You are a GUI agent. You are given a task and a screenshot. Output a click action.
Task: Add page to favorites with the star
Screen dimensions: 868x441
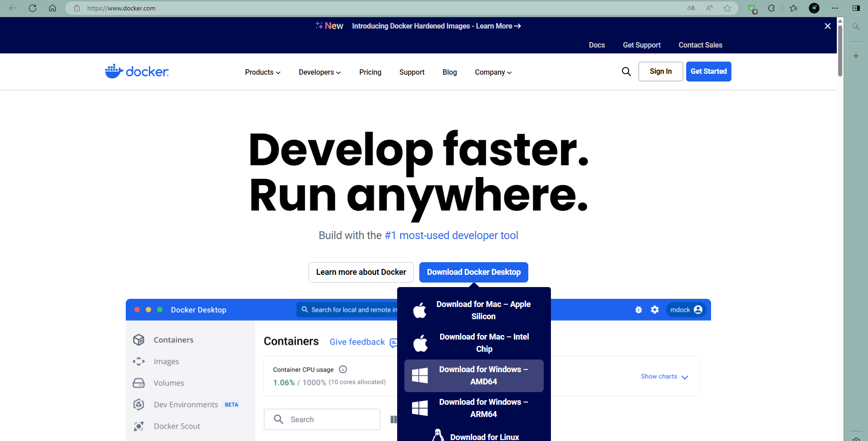point(727,8)
